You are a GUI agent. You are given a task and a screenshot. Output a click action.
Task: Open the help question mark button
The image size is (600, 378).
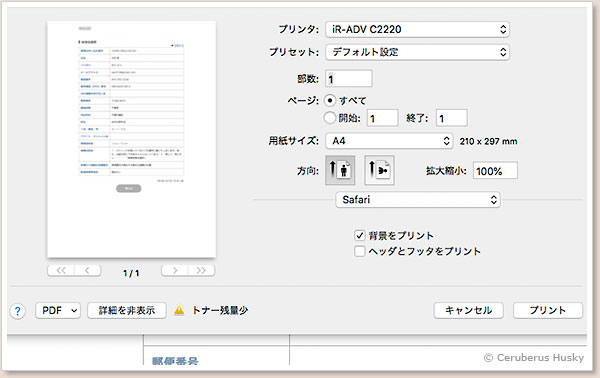click(x=18, y=311)
